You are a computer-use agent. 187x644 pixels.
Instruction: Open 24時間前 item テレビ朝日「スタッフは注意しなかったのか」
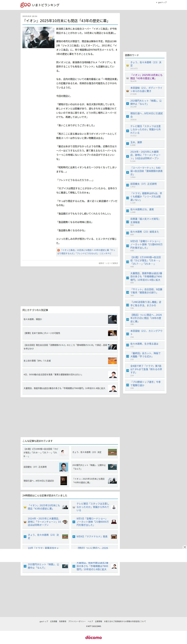coord(93,507)
